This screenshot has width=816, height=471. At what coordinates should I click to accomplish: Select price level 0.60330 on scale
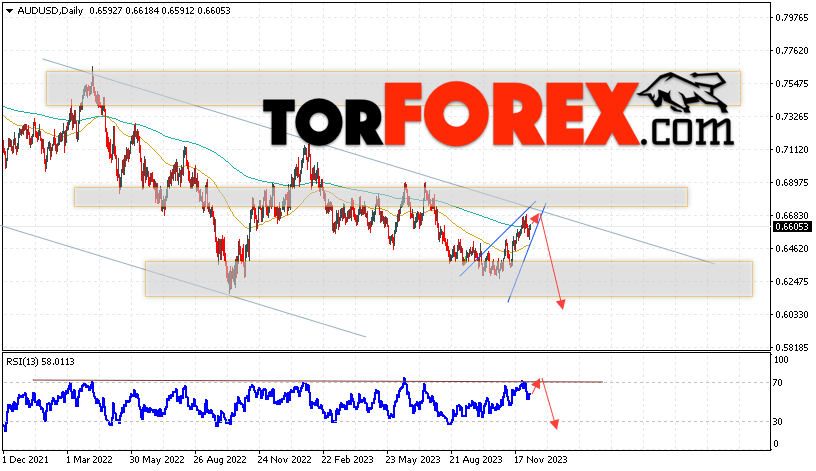tap(792, 314)
